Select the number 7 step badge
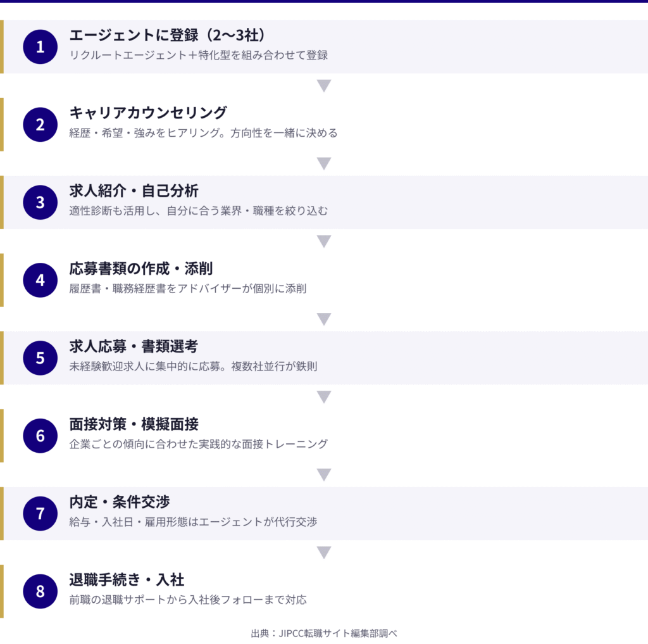The image size is (648, 644). [x=40, y=514]
